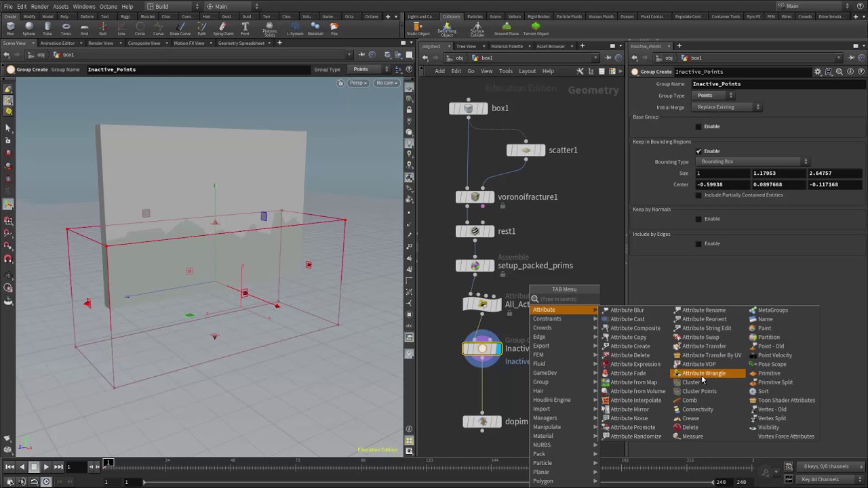Image resolution: width=868 pixels, height=488 pixels.
Task: Enable the Include by Edges checkbox
Action: tap(698, 244)
